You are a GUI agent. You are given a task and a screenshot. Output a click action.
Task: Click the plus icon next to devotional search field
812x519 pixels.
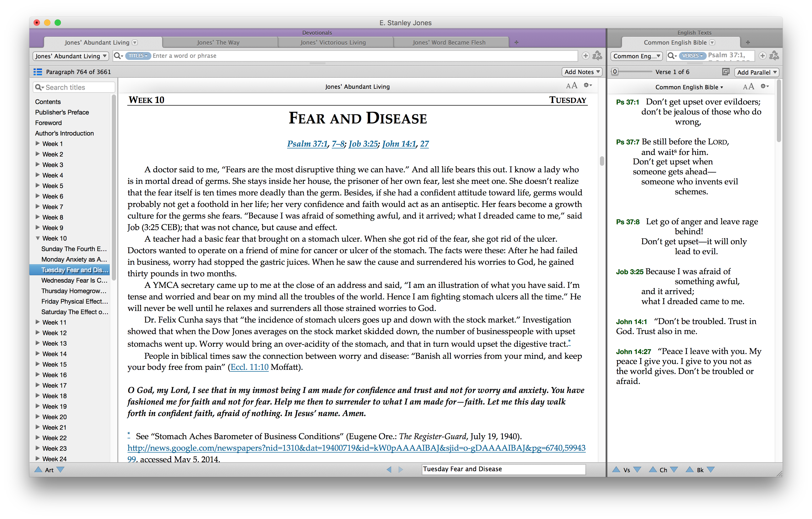(586, 56)
